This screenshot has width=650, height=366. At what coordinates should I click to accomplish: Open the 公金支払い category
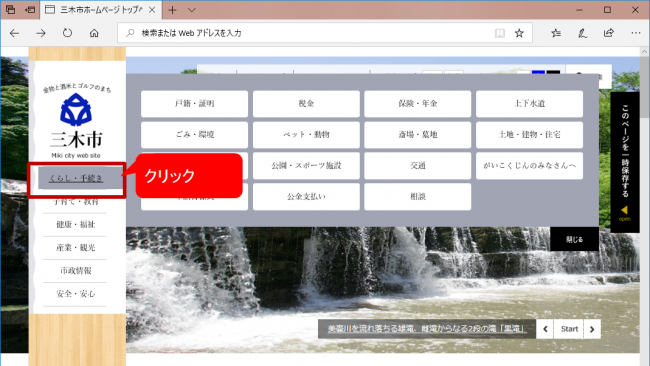(x=306, y=196)
